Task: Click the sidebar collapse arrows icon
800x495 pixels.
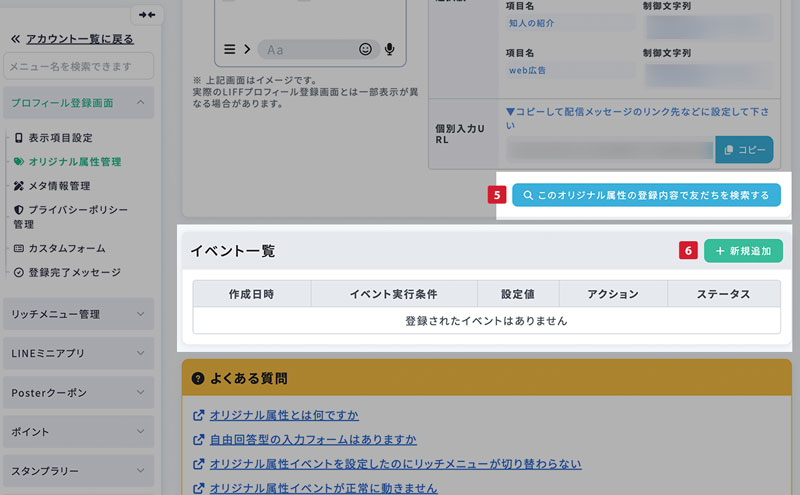Action: [x=147, y=15]
